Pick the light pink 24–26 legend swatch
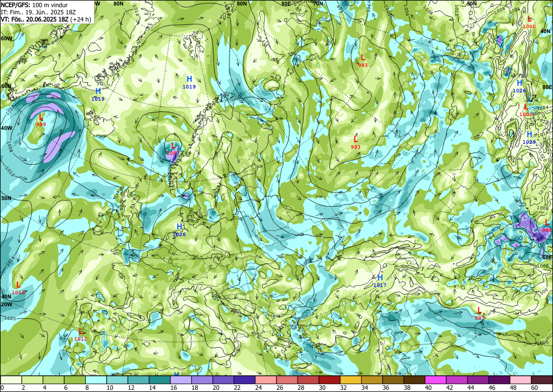The image size is (553, 392). point(265,380)
